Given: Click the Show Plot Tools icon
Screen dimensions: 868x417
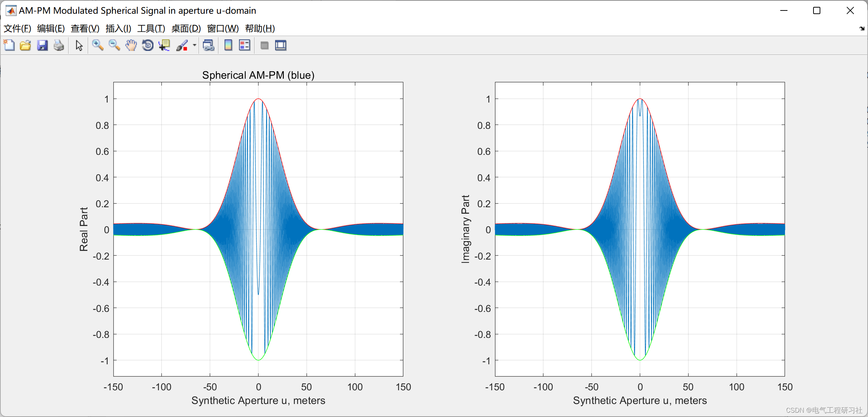Looking at the screenshot, I should tap(281, 45).
